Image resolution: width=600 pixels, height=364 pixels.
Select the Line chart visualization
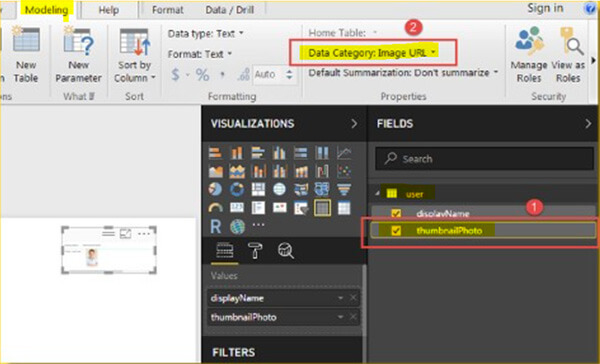pos(344,153)
